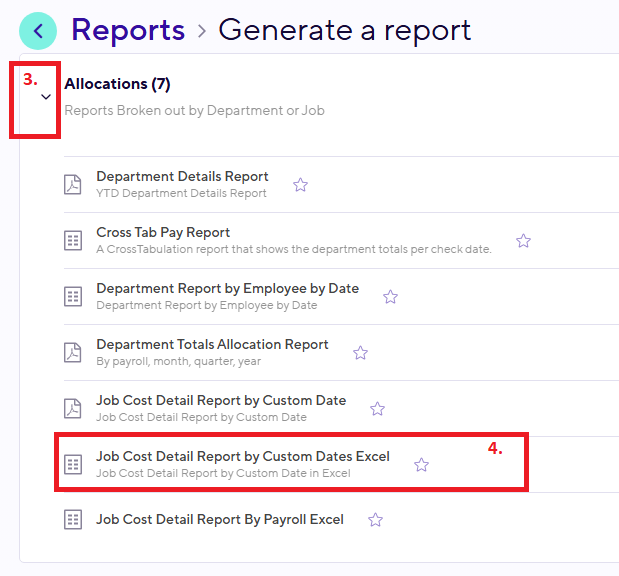Go back using the teal arrow button

tap(38, 31)
